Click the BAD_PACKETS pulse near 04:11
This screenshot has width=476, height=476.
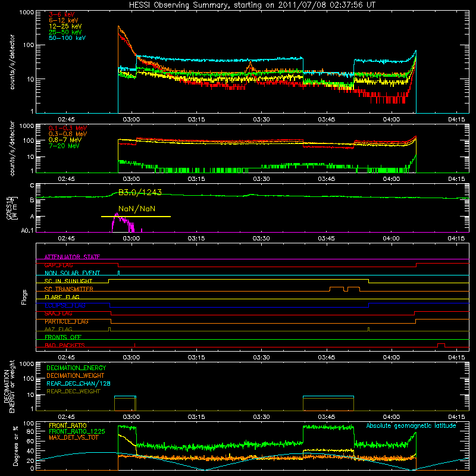tap(441, 345)
